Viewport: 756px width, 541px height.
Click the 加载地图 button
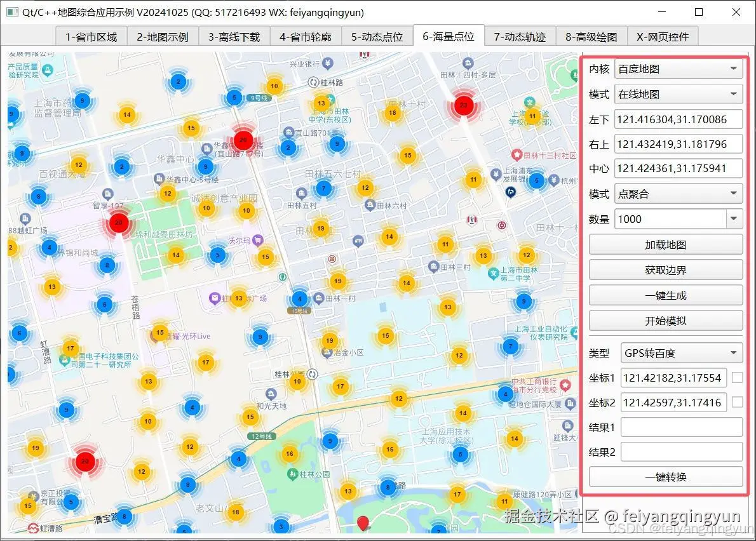click(x=665, y=244)
